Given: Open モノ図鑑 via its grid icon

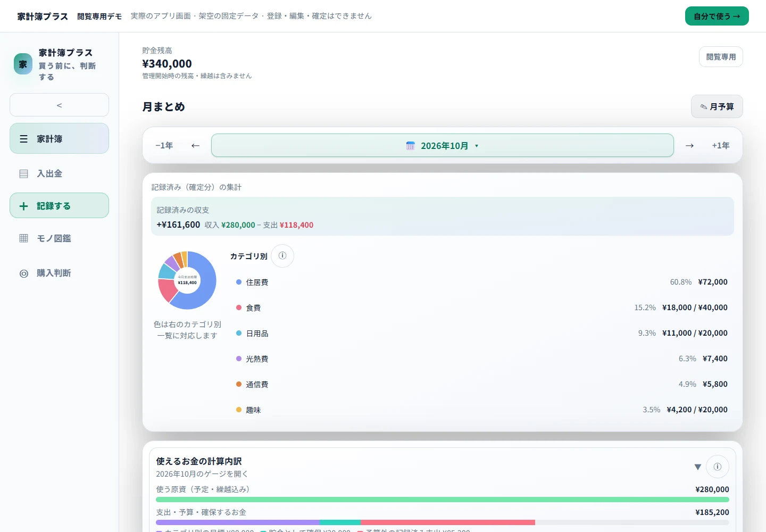Looking at the screenshot, I should (x=23, y=238).
